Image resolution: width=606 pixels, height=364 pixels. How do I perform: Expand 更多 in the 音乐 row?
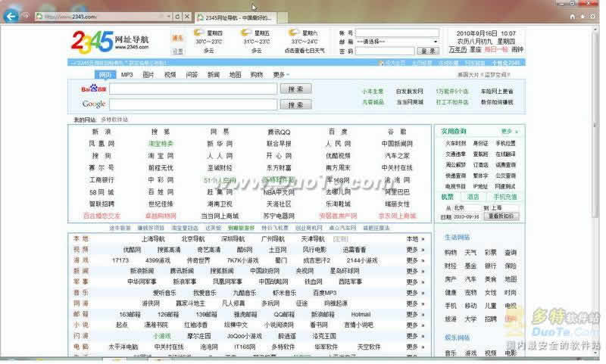tap(415, 293)
